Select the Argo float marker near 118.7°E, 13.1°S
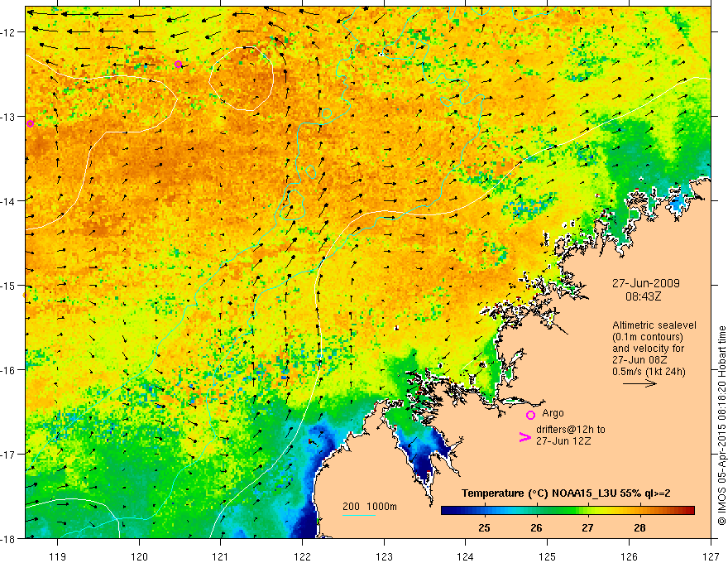Viewport: 728px width, 563px height. 30,123
